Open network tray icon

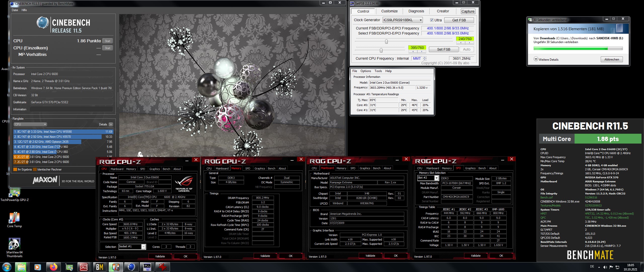617,267
